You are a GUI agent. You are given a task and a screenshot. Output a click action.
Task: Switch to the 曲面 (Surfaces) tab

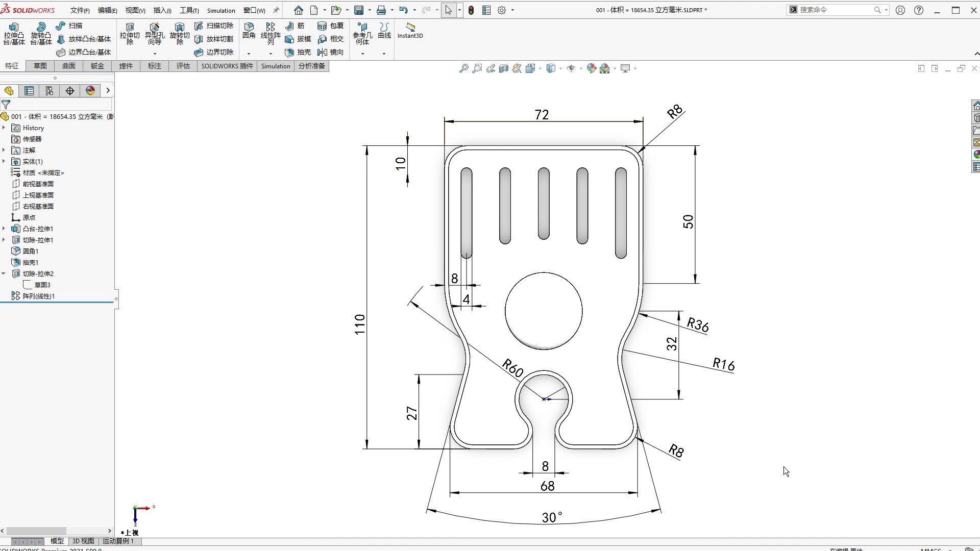(x=69, y=66)
